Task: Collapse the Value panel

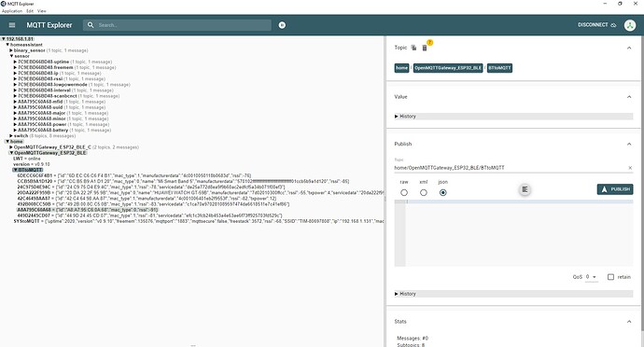Action: [629, 97]
